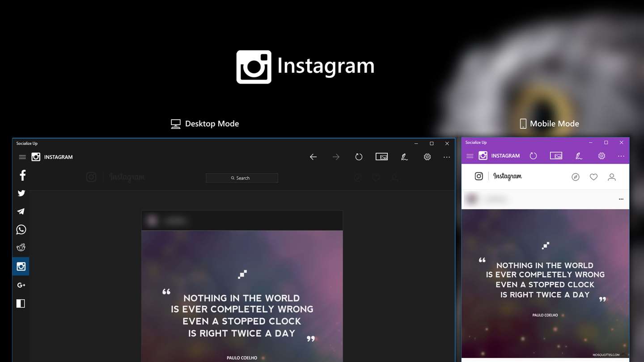Go forward in desktop mode window

click(x=336, y=157)
